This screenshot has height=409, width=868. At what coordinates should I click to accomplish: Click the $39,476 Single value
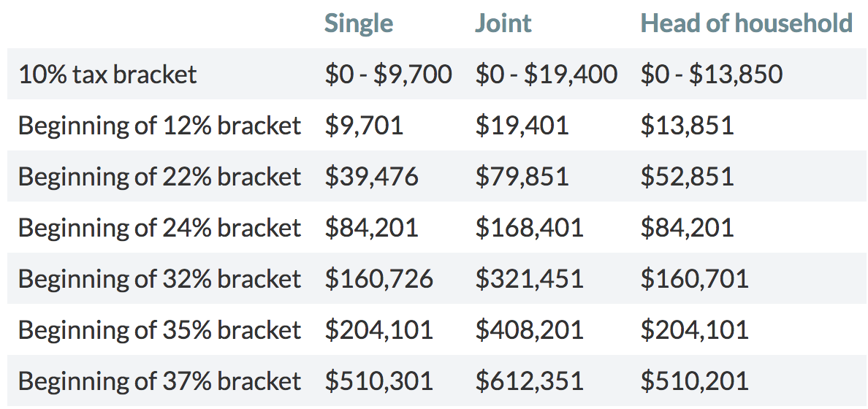pyautogui.click(x=371, y=177)
